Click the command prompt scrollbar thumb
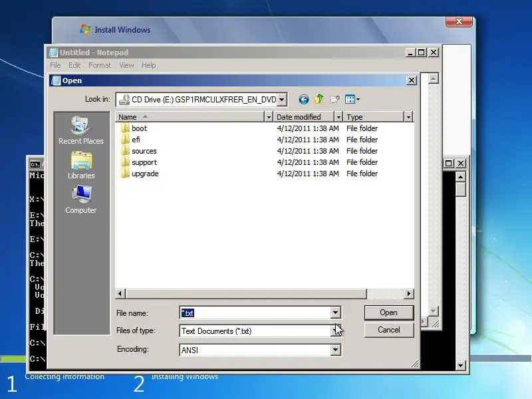532x399 pixels. [x=460, y=190]
